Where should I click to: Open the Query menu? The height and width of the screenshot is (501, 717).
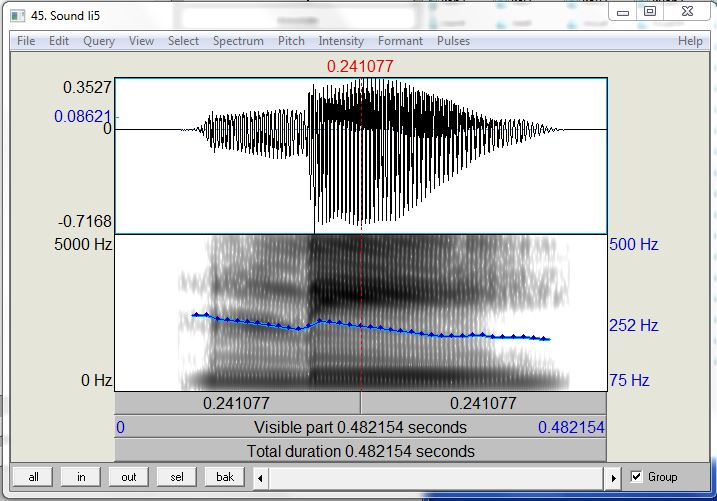click(99, 41)
